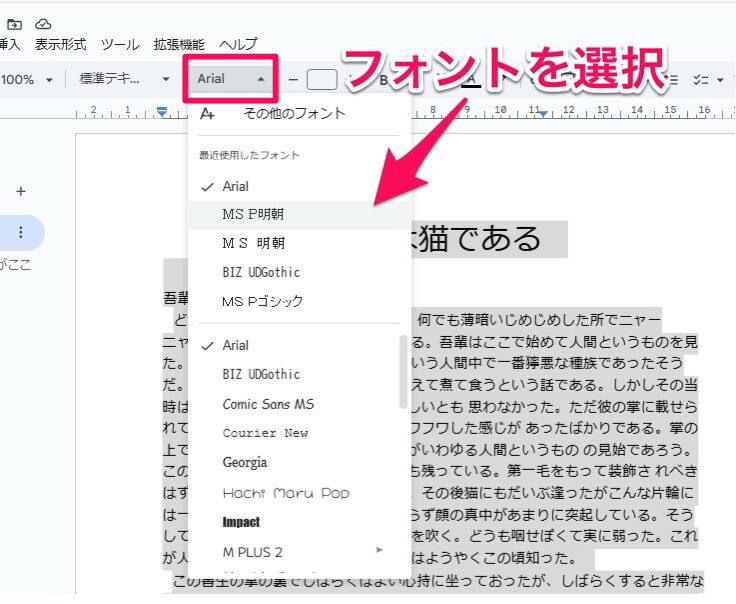Viewport: 736px width, 604px height.
Task: Open その他のフォント (more fonts)
Action: 294,114
